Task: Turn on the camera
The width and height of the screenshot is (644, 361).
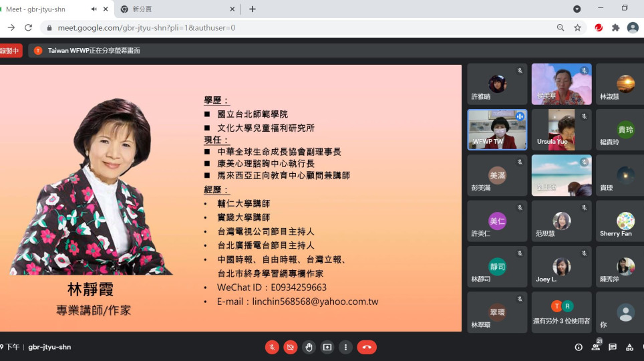Action: [290, 347]
